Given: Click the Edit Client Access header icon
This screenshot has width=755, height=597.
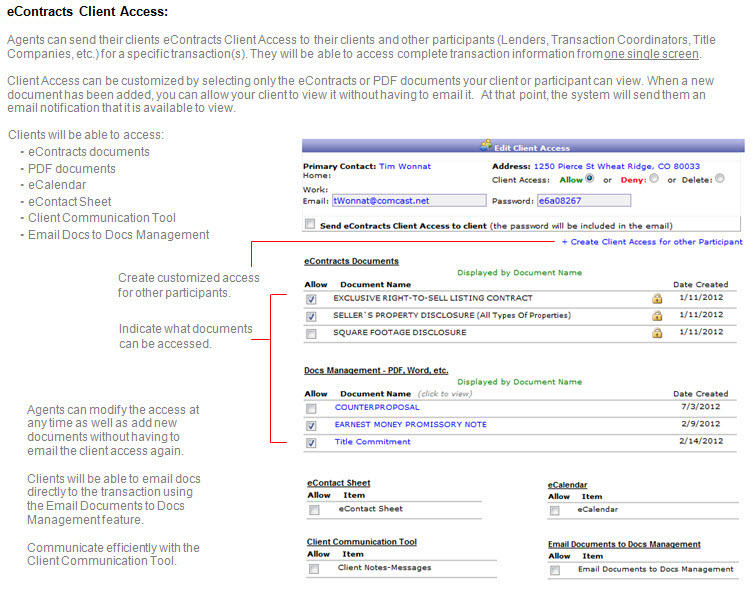Looking at the screenshot, I should (x=487, y=146).
